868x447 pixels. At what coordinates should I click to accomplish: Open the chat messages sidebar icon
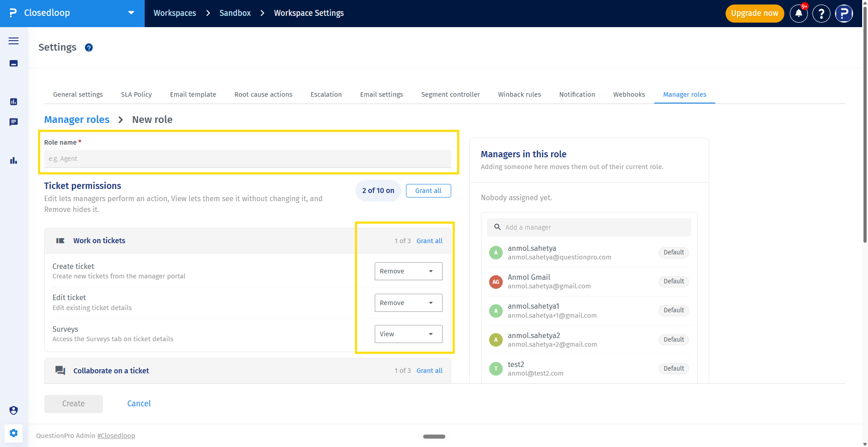click(x=14, y=122)
